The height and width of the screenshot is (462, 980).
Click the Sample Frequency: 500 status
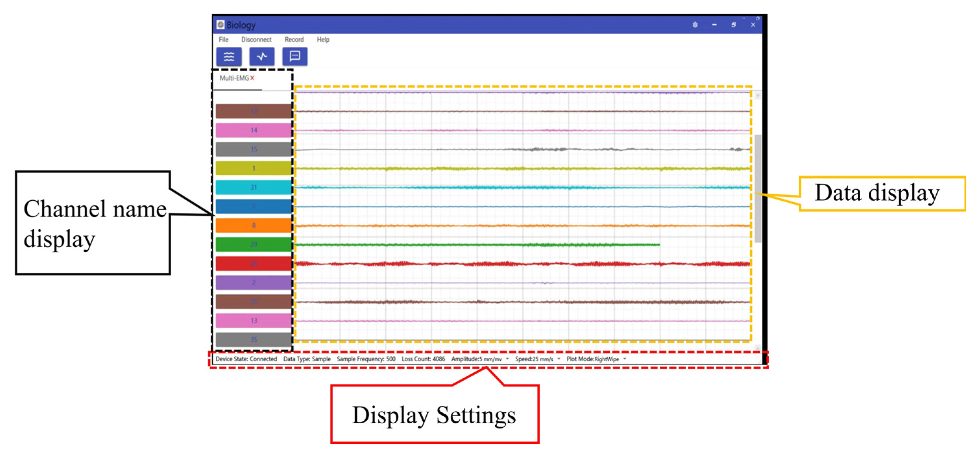[x=366, y=359]
